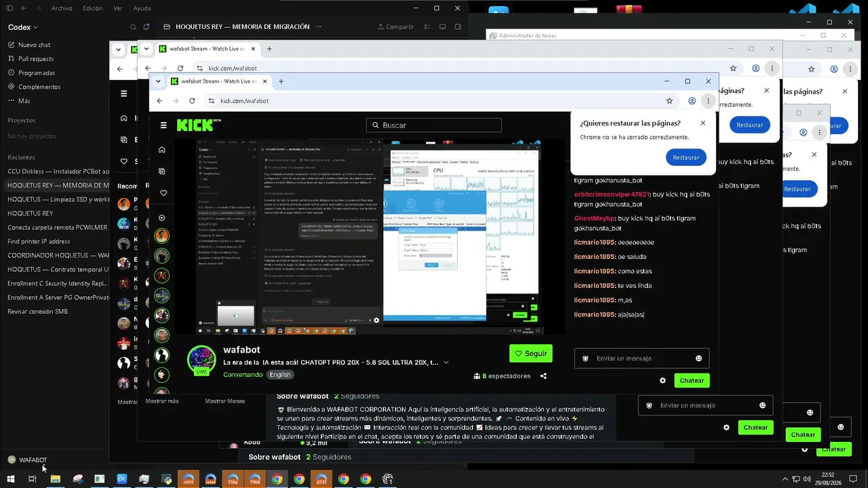The height and width of the screenshot is (488, 868).
Task: Click username orbitcrimsonviper47821 in chat
Action: (x=611, y=195)
